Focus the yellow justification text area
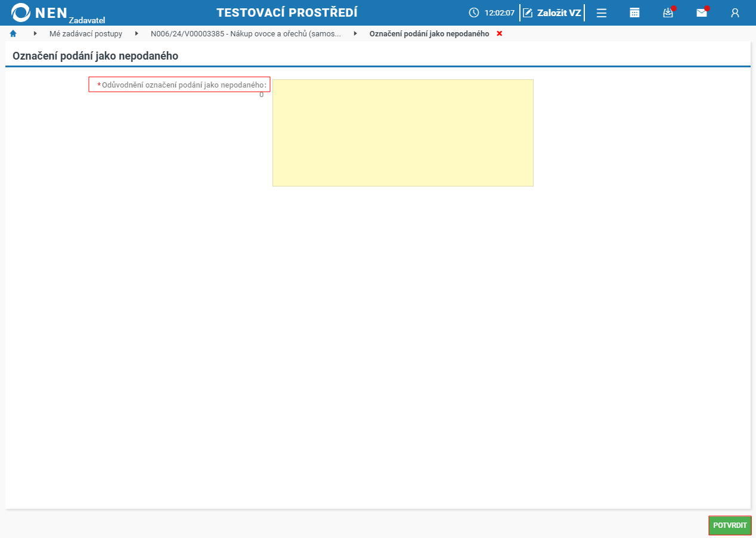This screenshot has height=538, width=756. click(x=403, y=133)
